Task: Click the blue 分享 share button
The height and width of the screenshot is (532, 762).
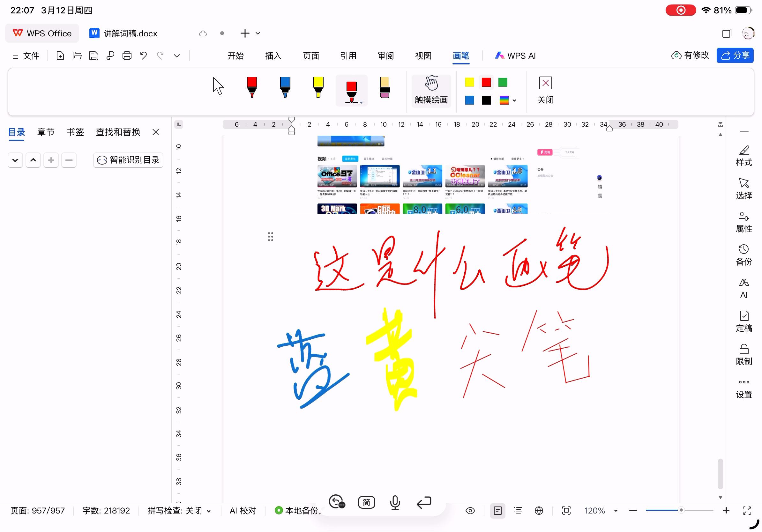Action: pos(735,55)
